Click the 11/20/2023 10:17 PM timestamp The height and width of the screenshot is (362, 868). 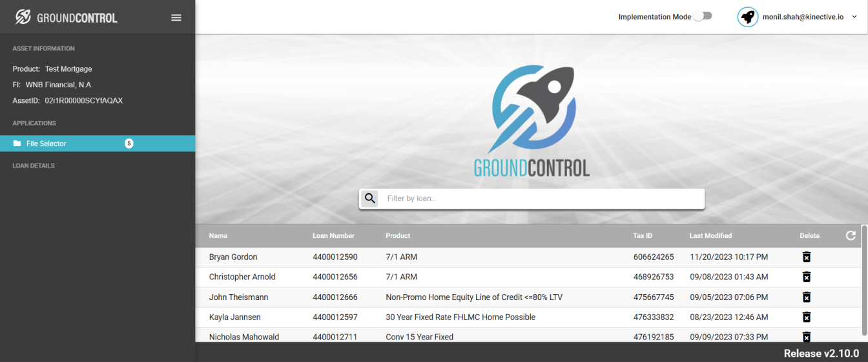tap(728, 257)
